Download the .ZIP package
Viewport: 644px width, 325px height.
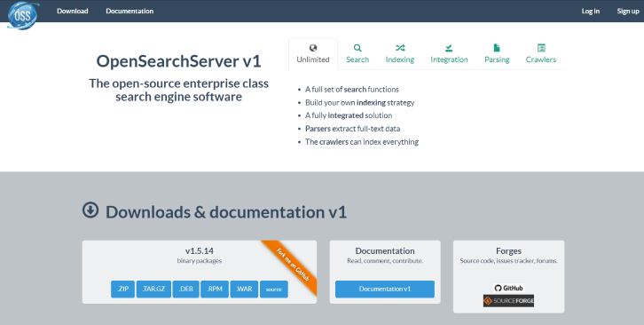122,289
